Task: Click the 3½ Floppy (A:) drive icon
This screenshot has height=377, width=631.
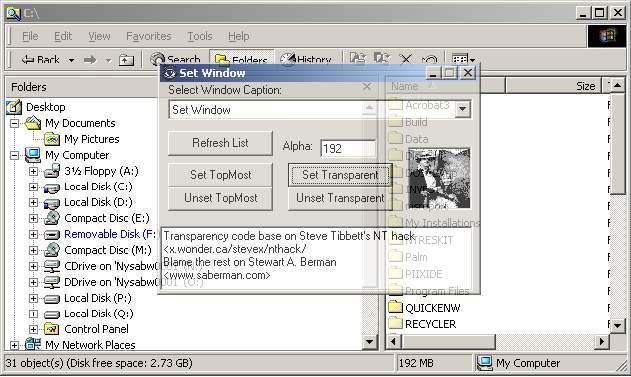Action: (x=52, y=171)
